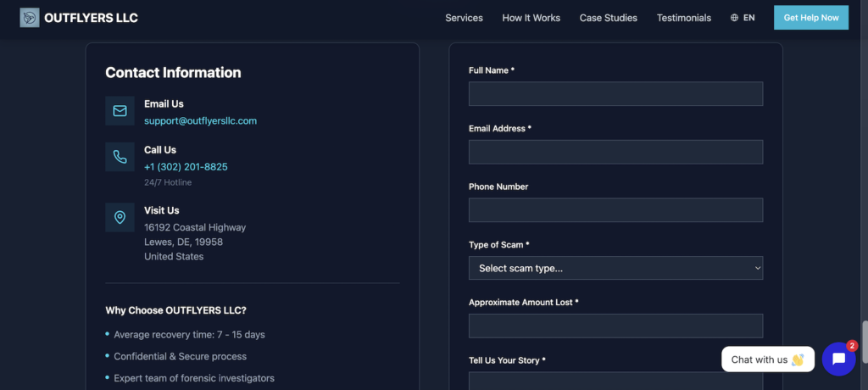Click the globe language icon in header
The width and height of the screenshot is (868, 390).
735,18
